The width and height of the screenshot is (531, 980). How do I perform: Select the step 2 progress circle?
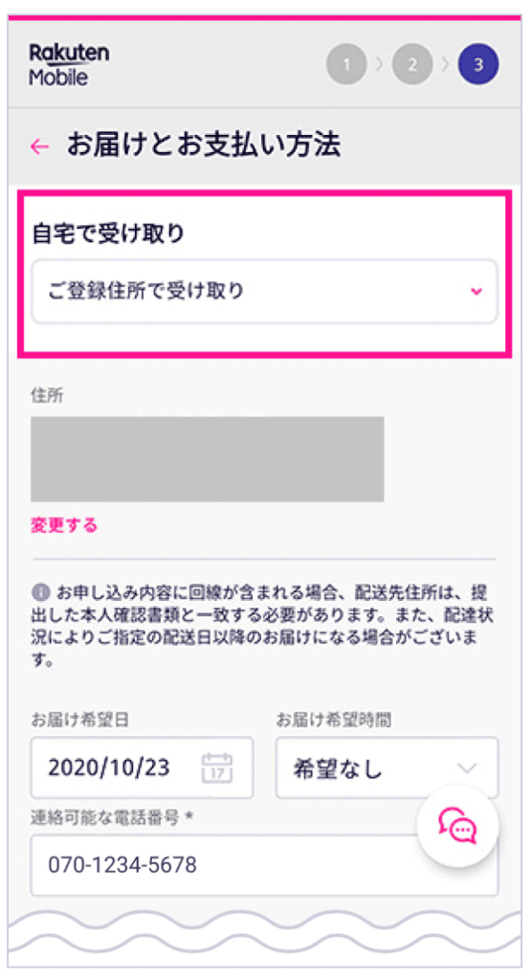tap(412, 64)
